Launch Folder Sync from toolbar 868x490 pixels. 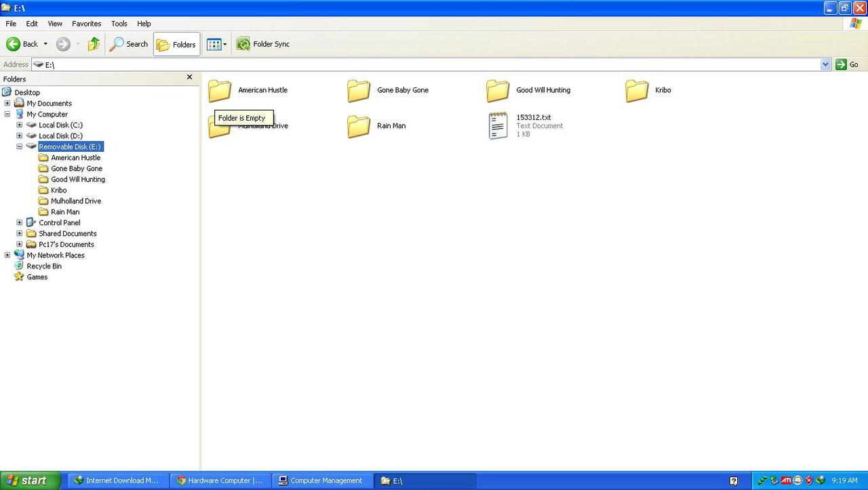point(262,44)
